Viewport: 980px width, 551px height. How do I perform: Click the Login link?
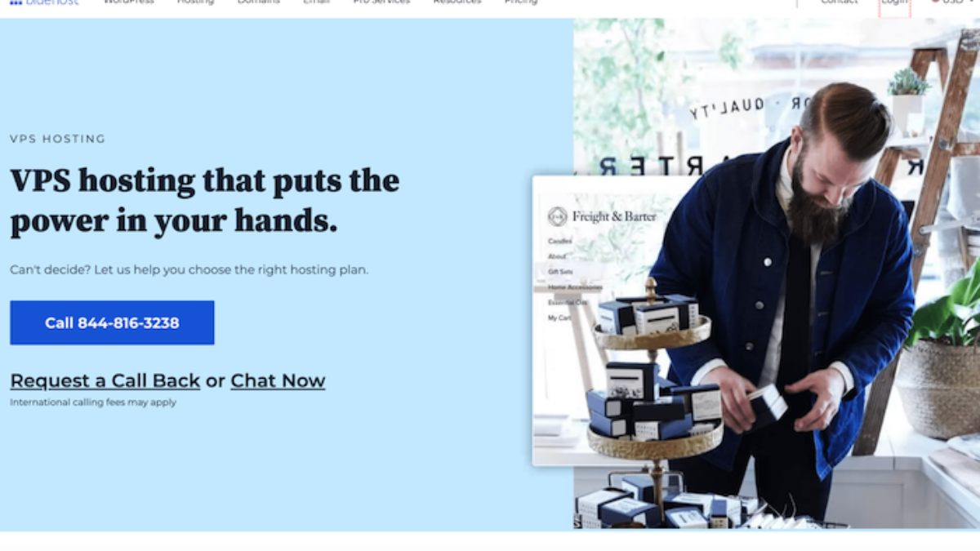pyautogui.click(x=894, y=3)
